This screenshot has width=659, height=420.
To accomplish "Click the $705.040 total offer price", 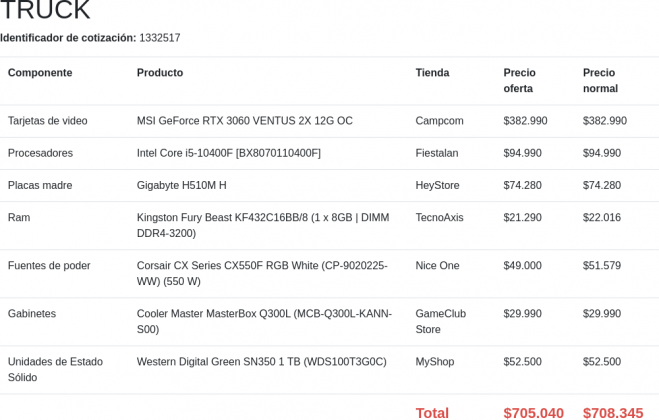I will click(x=533, y=412).
